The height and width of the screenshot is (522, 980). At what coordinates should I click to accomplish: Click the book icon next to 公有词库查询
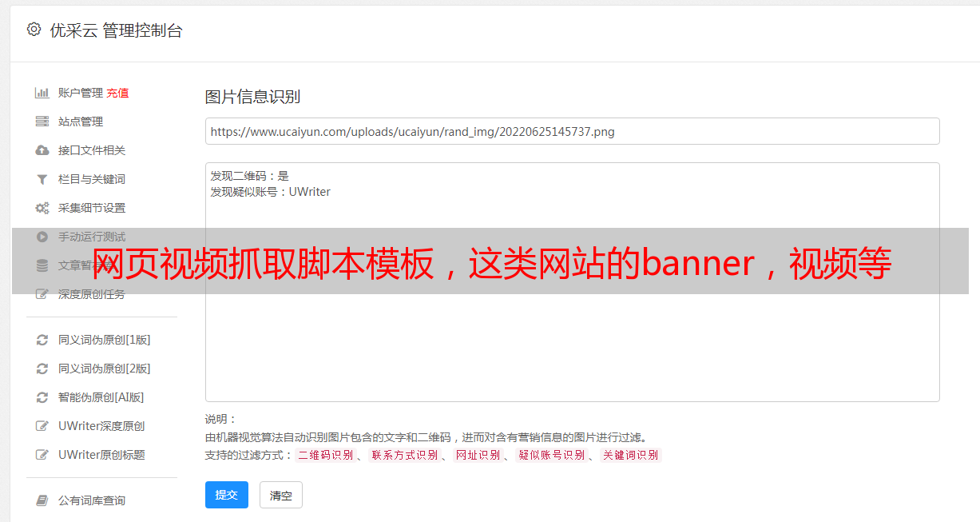42,500
